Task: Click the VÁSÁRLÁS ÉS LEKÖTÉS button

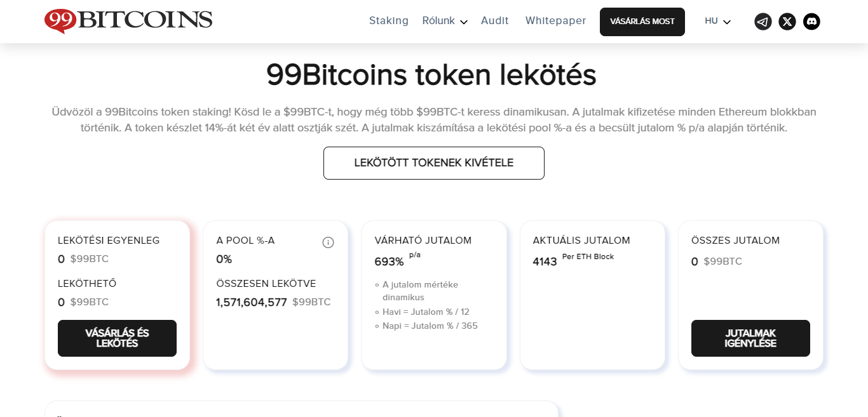Action: pyautogui.click(x=117, y=338)
